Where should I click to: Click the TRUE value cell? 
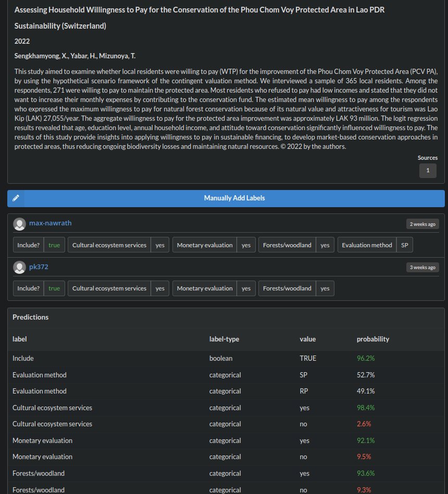click(308, 358)
